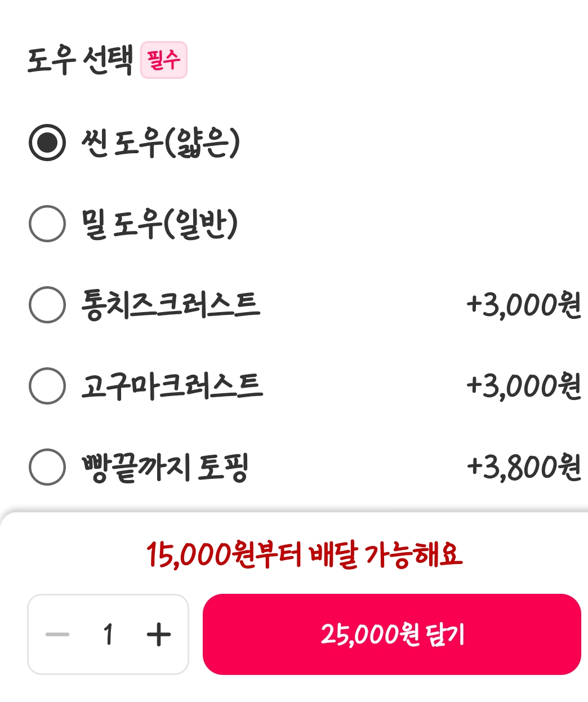The image size is (588, 702).
Task: Decrease quantity with the minus icon
Action: click(57, 634)
